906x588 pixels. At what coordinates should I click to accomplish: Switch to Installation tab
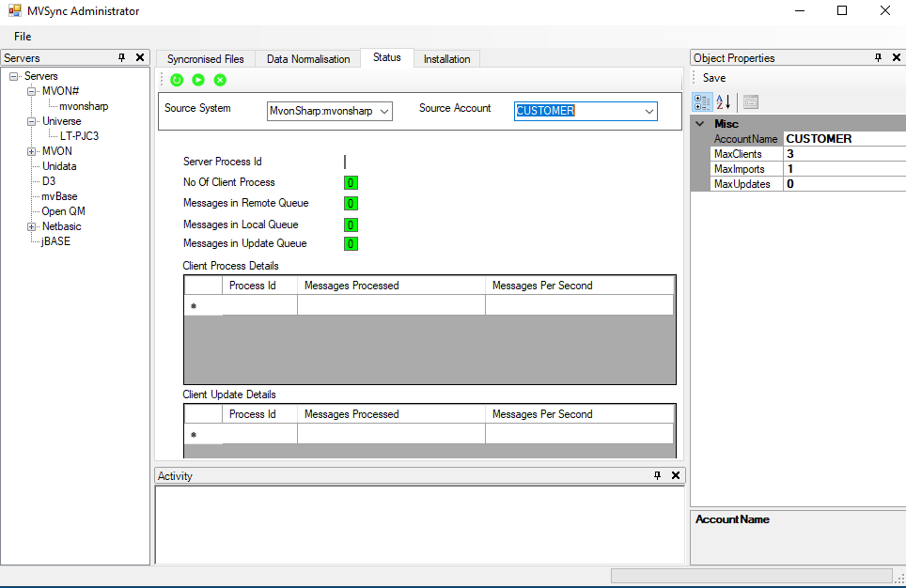pos(446,59)
